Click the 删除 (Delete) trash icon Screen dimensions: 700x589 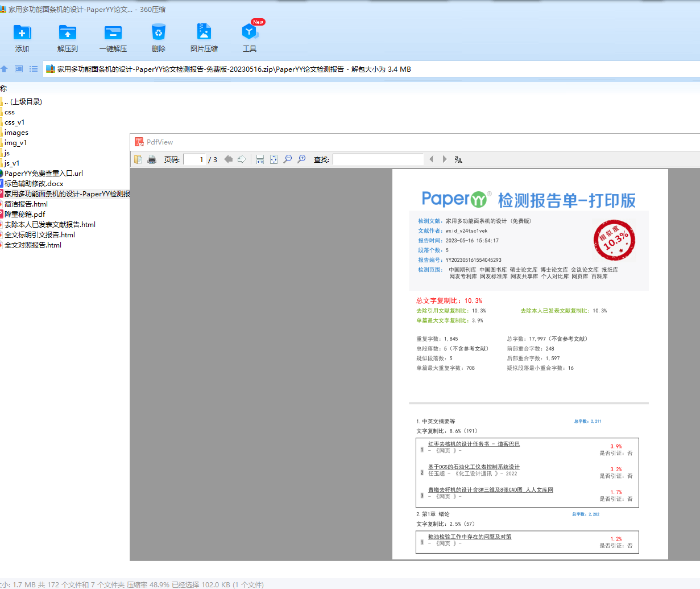tap(159, 32)
